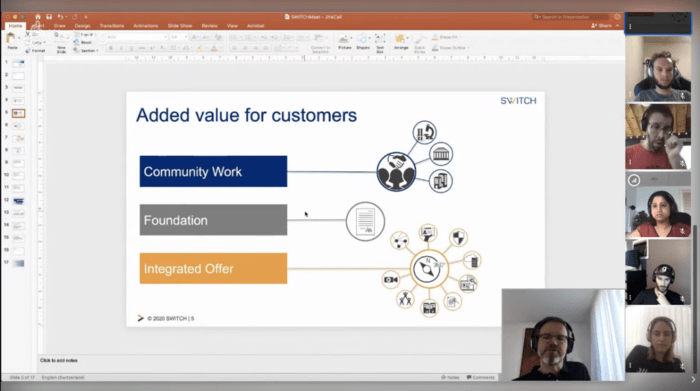Select the Shapes tool
The height and width of the screenshot is (391, 700).
[363, 42]
